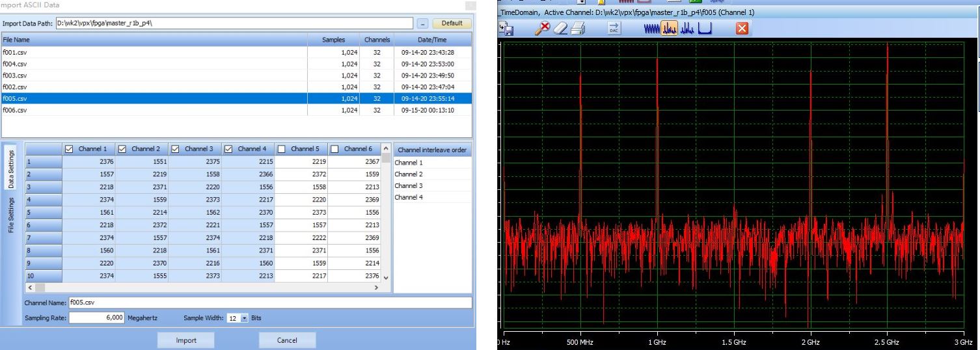Uncheck the Channel 3 checkbox

point(176,149)
